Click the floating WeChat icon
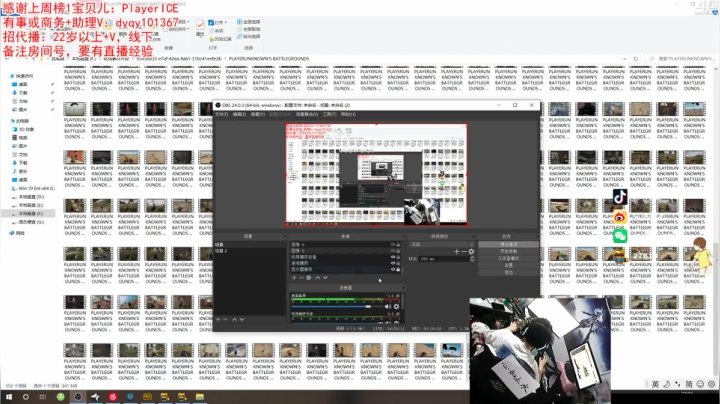Viewport: 720px width, 404px height. [x=620, y=236]
